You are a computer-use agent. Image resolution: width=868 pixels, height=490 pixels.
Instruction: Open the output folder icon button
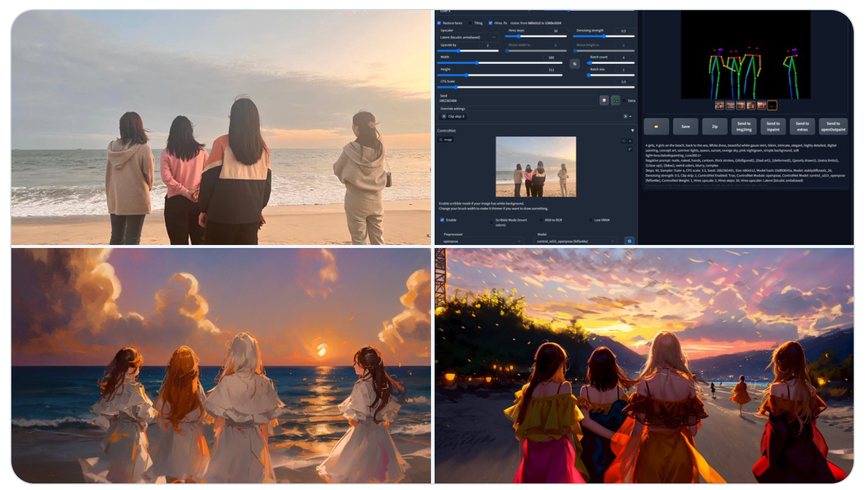[x=656, y=126]
